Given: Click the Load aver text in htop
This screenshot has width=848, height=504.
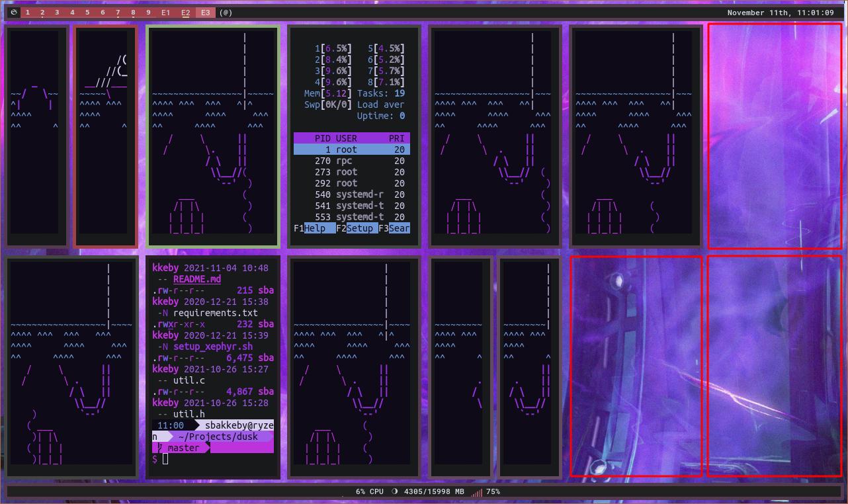Looking at the screenshot, I should point(381,105).
